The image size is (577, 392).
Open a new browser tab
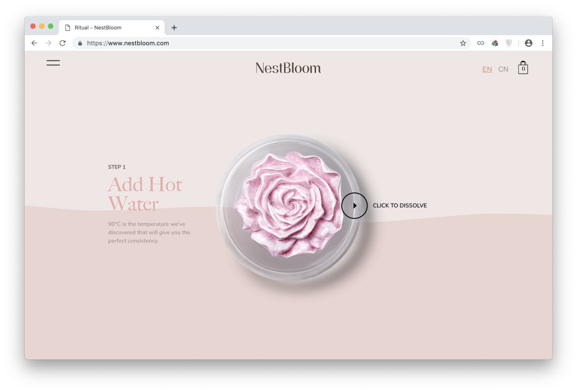pyautogui.click(x=174, y=28)
